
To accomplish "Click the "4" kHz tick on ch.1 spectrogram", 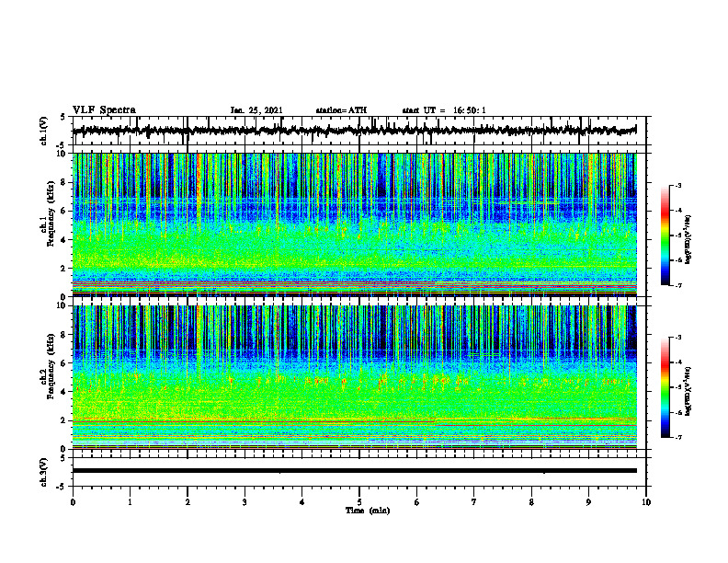I will tap(65, 240).
